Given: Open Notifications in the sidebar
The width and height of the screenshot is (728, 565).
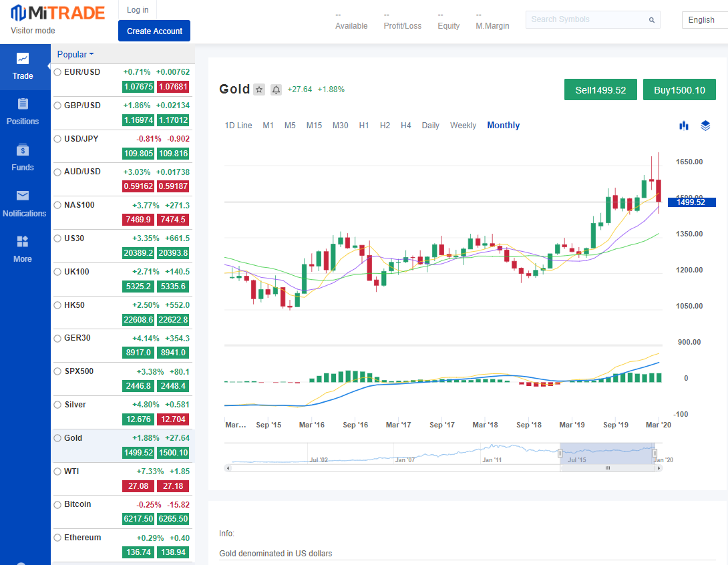Looking at the screenshot, I should (x=24, y=204).
